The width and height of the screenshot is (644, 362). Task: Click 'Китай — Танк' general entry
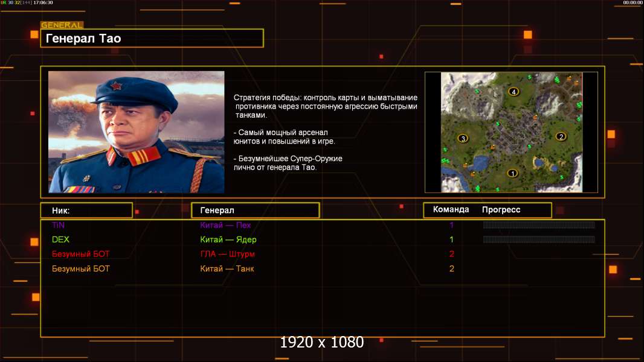227,268
